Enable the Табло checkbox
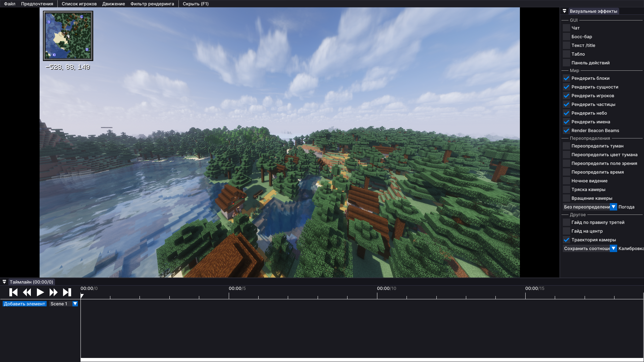 point(567,54)
